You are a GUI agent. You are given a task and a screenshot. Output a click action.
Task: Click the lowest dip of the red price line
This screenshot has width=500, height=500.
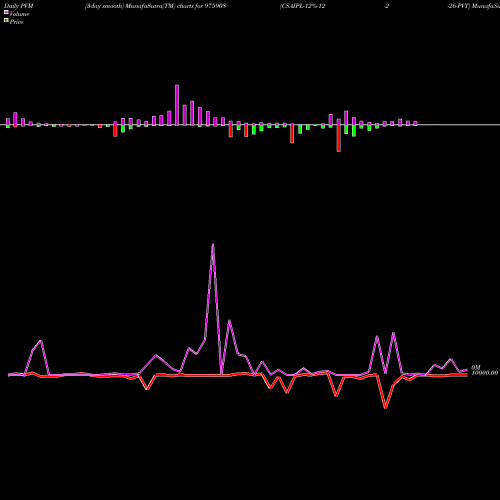pyautogui.click(x=386, y=408)
